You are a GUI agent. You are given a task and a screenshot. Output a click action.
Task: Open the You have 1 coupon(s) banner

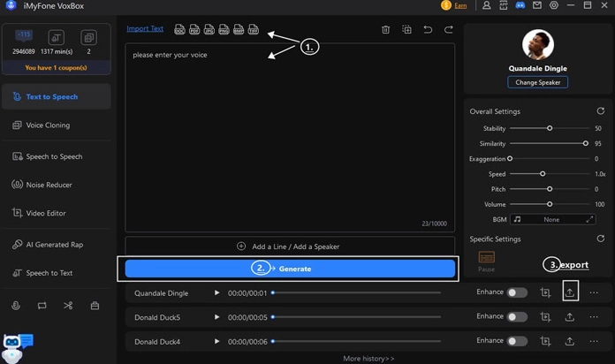tap(56, 67)
